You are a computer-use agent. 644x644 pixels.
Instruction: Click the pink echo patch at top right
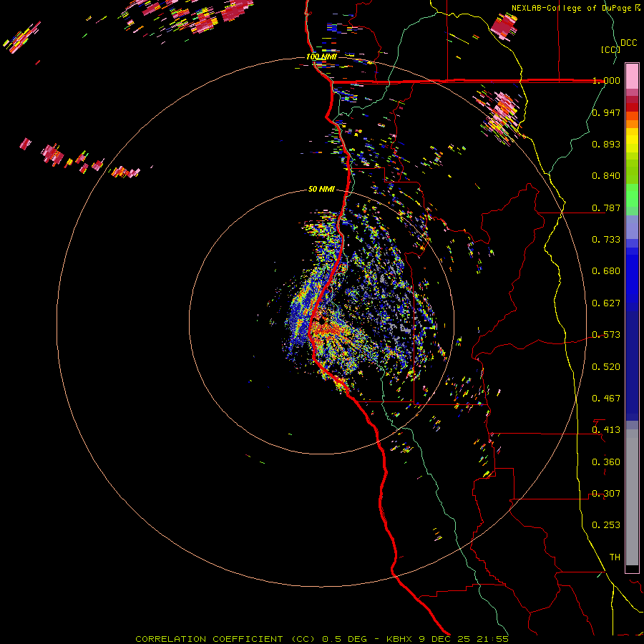(504, 26)
